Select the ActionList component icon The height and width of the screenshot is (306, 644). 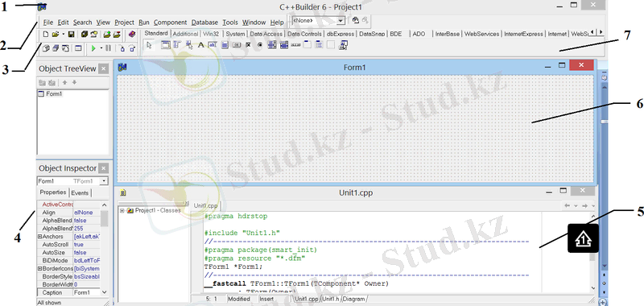(343, 45)
